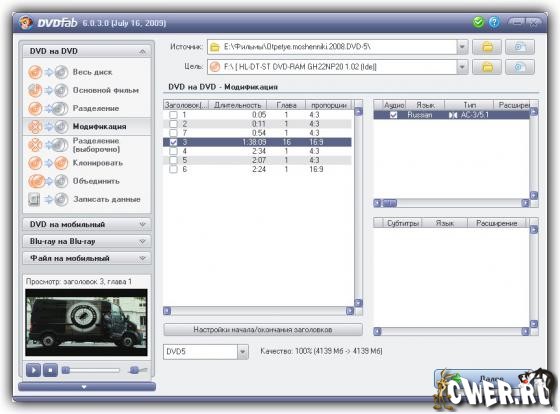Click 'Клонировать' label
Image resolution: width=560 pixels, height=414 pixels.
tap(98, 163)
